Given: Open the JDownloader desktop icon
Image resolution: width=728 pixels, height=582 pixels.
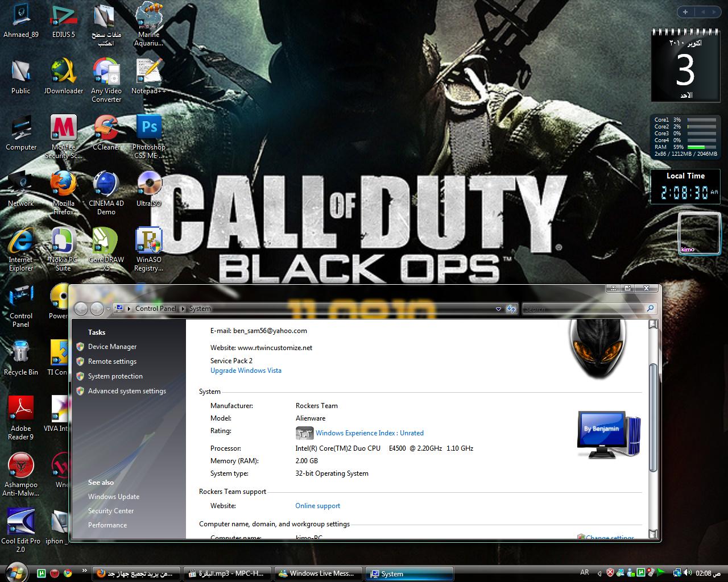Looking at the screenshot, I should pos(64,77).
